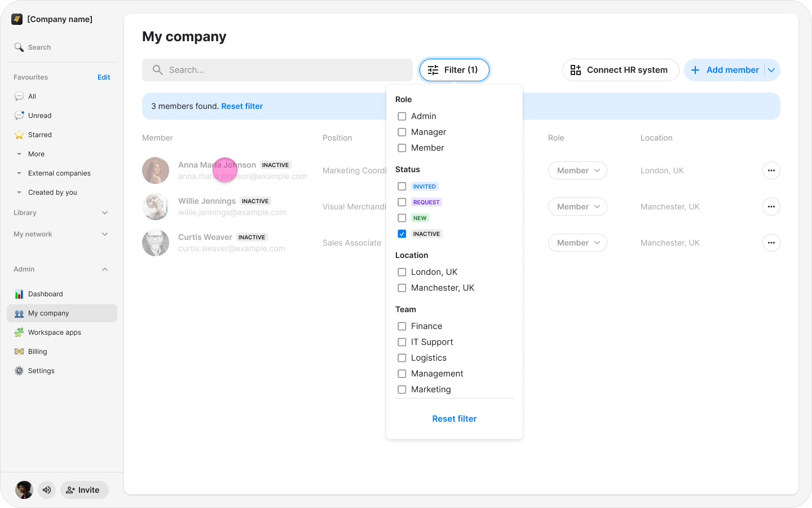Click the company logo icon
The width and height of the screenshot is (812, 508).
17,19
